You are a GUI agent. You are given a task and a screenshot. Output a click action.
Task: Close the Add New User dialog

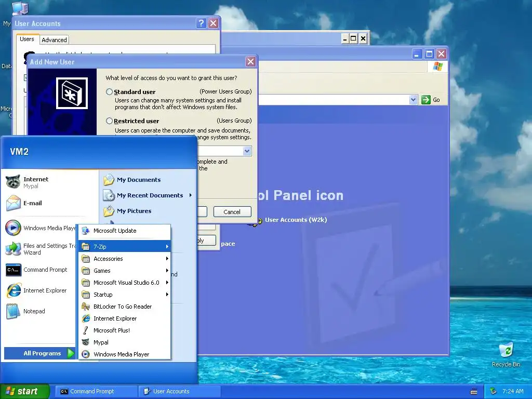[x=250, y=62]
